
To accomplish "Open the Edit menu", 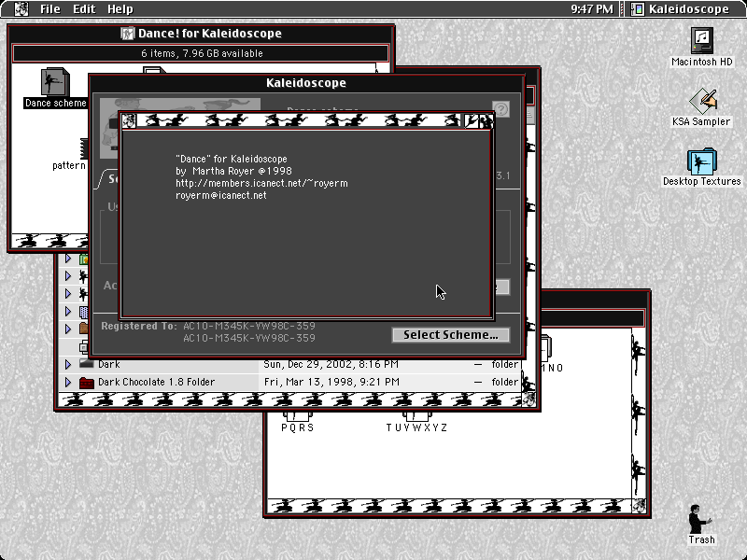I will 84,9.
